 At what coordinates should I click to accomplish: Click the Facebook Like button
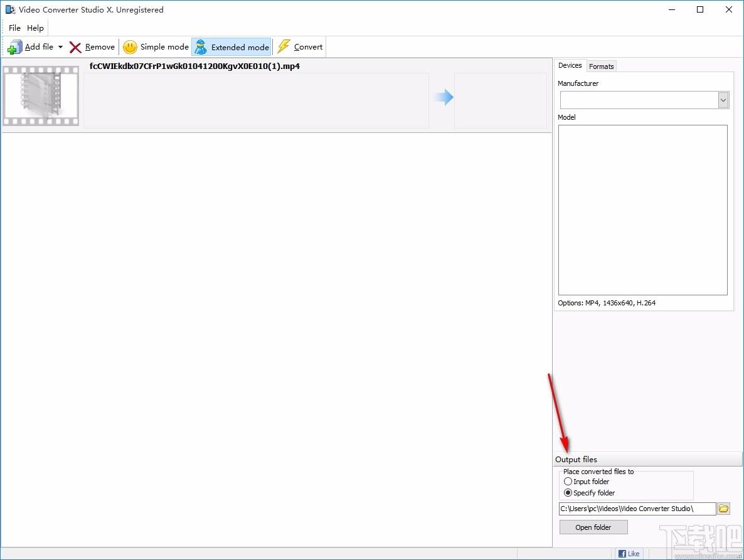[x=629, y=553]
